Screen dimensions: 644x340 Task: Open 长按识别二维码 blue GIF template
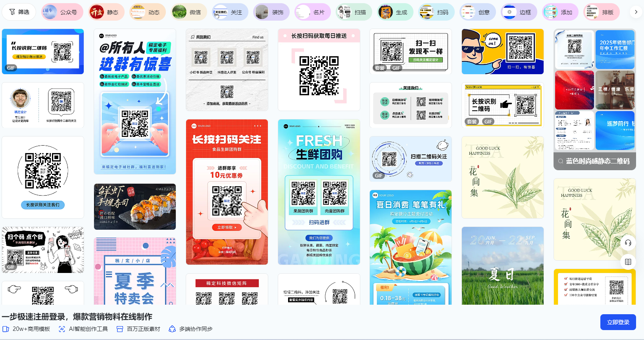pyautogui.click(x=43, y=52)
